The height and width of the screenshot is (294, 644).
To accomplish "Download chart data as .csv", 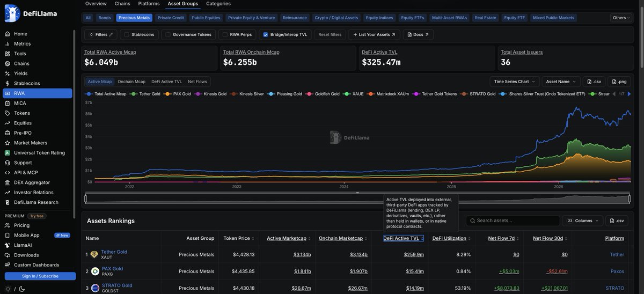I will [595, 82].
